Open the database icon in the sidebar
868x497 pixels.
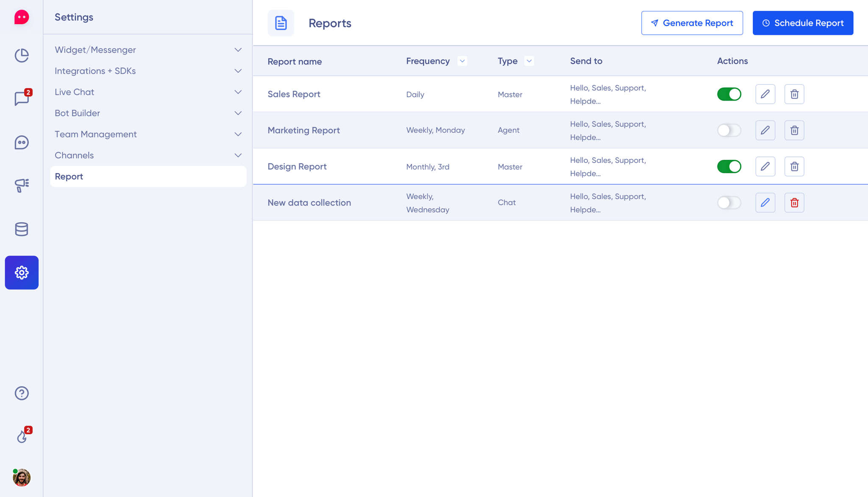pyautogui.click(x=21, y=229)
